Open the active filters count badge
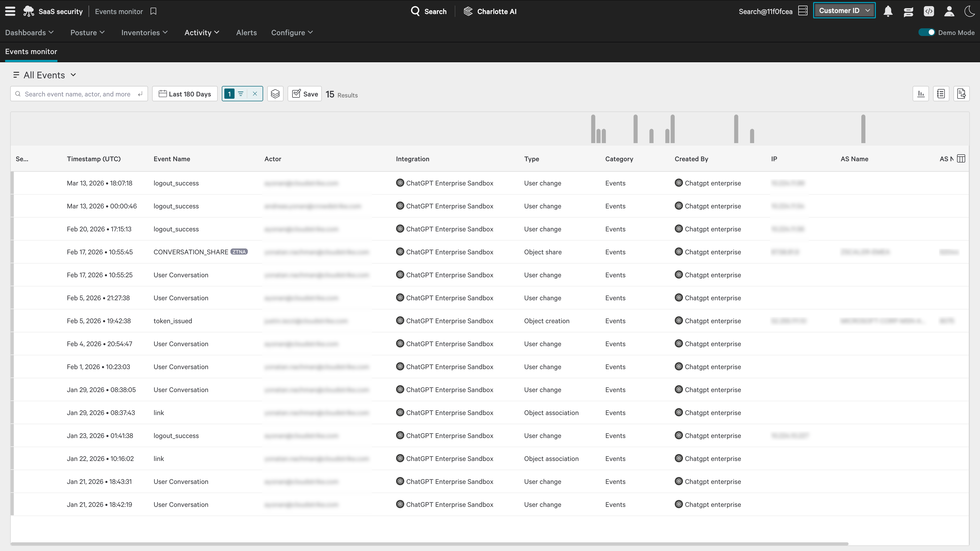This screenshot has height=551, width=980. 229,94
